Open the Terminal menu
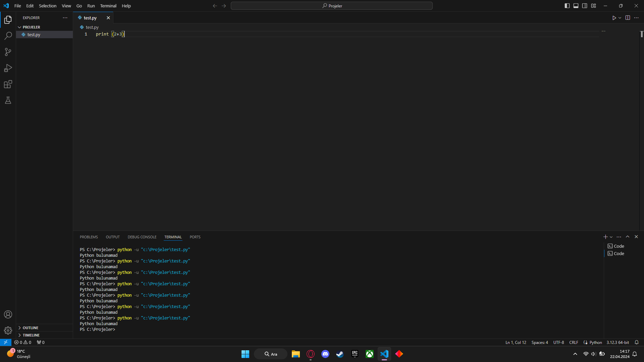644x362 pixels. click(x=108, y=6)
